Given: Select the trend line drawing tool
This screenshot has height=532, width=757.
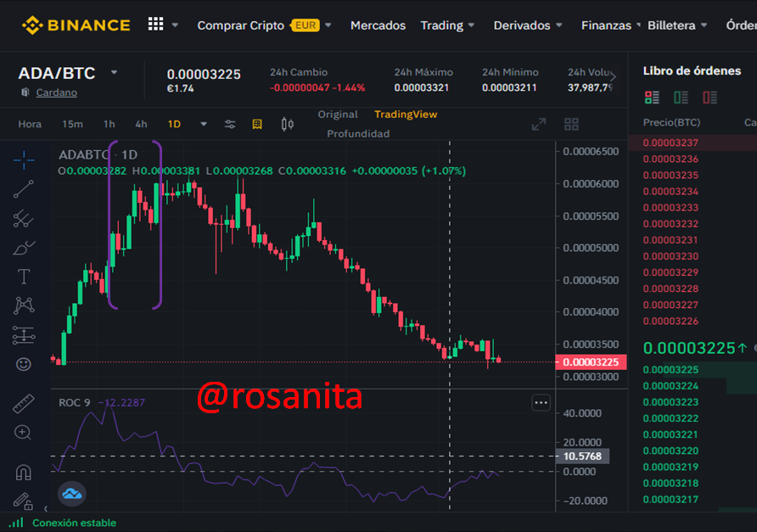Looking at the screenshot, I should (x=24, y=188).
